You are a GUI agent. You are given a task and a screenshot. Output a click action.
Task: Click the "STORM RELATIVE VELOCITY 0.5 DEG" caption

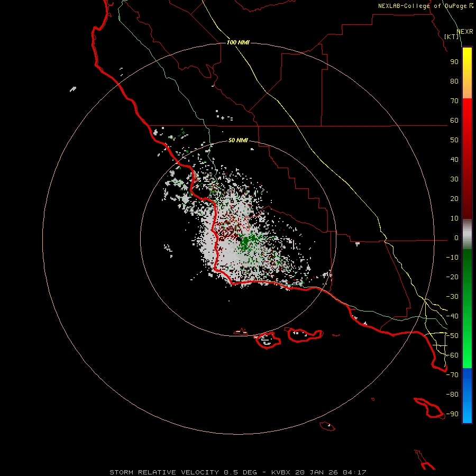pyautogui.click(x=183, y=472)
